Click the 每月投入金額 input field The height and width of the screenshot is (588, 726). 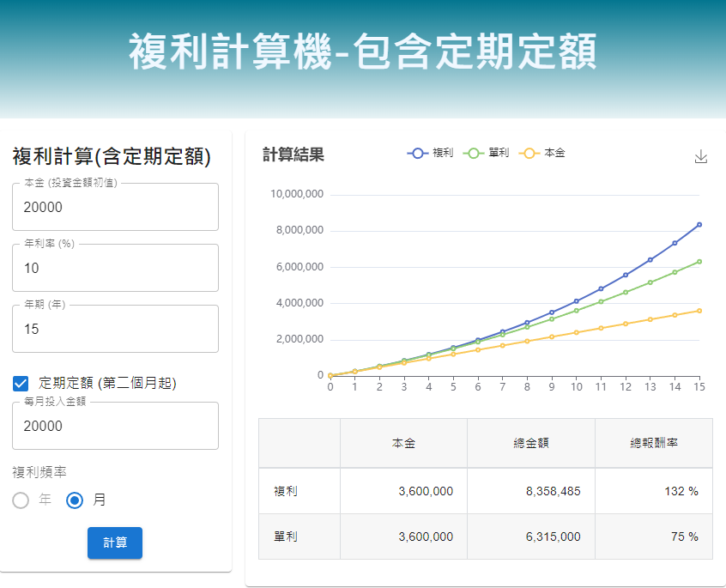click(x=115, y=426)
